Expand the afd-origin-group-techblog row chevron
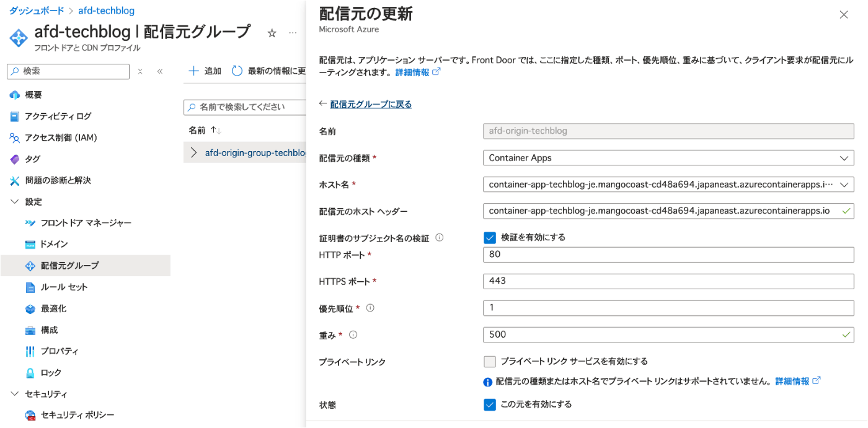This screenshot has width=868, height=428. (x=193, y=153)
